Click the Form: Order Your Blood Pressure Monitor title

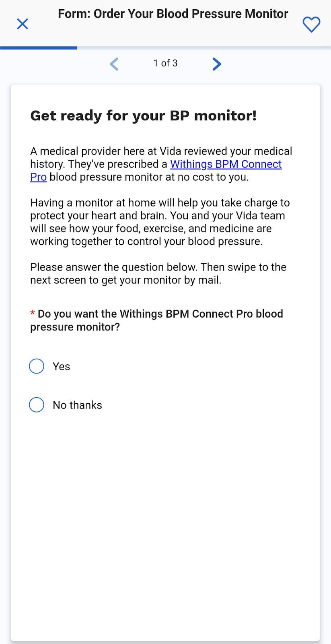point(173,14)
